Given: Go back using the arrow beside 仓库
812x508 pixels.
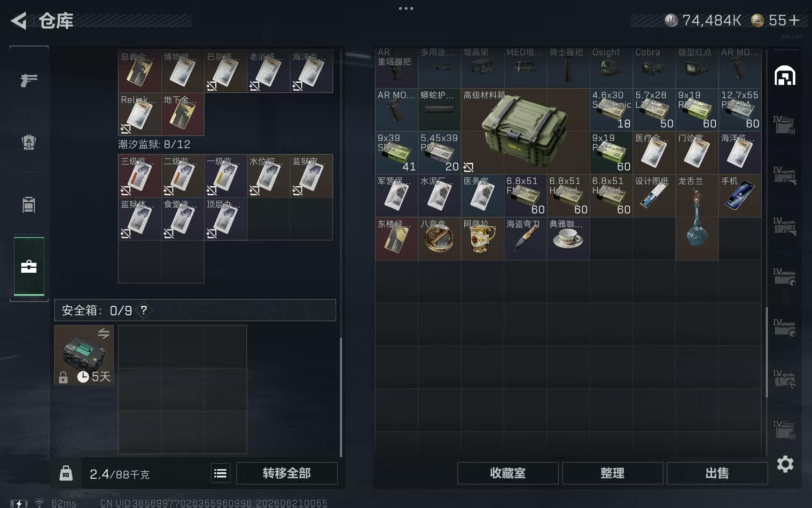Looking at the screenshot, I should pyautogui.click(x=19, y=21).
